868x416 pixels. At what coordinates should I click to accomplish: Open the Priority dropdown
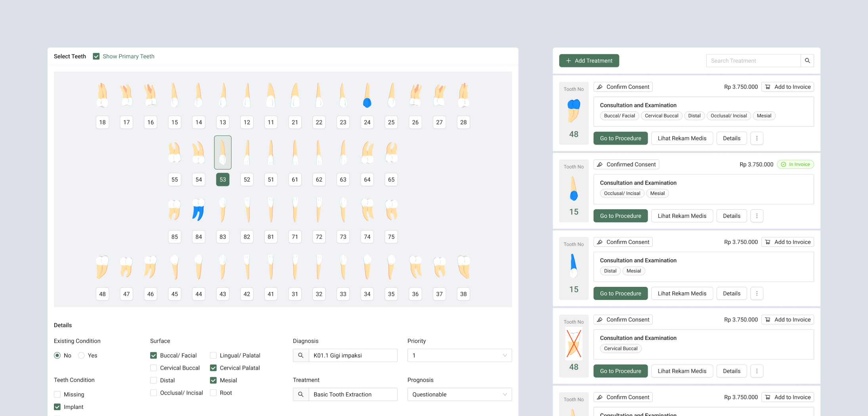pos(459,355)
